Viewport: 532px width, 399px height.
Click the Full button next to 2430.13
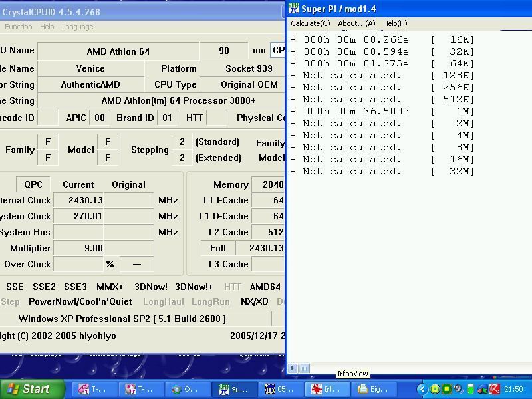[218, 248]
